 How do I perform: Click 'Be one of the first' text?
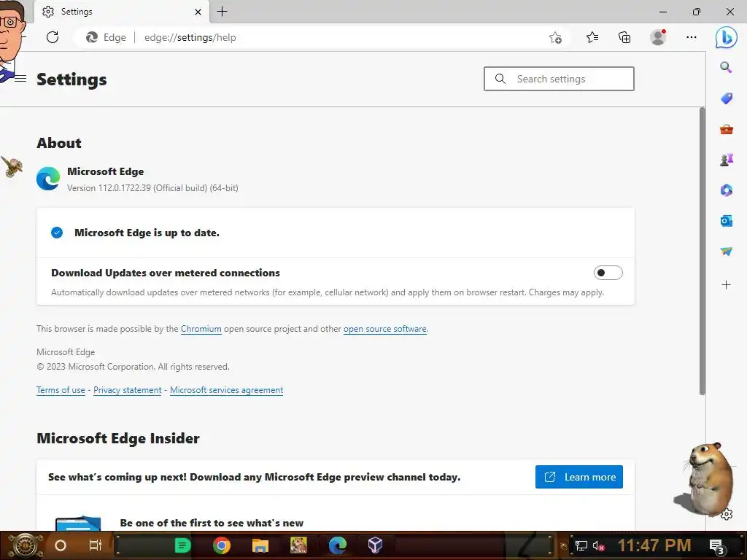(212, 523)
